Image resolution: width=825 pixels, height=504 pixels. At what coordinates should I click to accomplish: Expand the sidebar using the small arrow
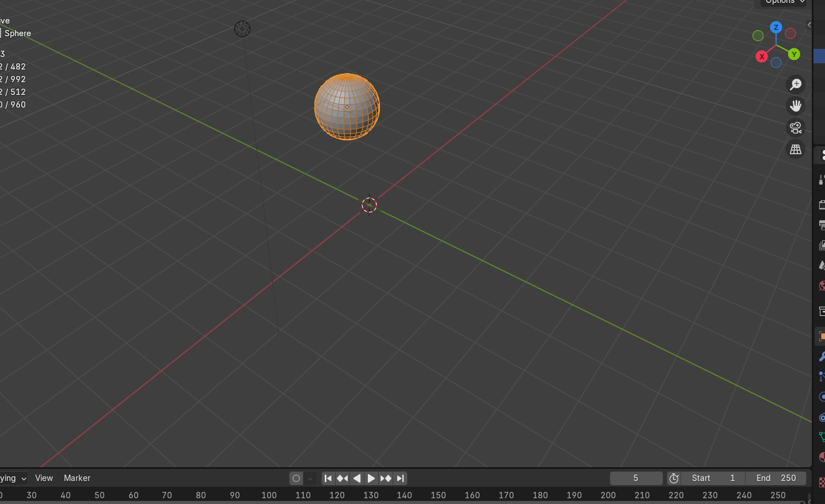(x=809, y=25)
